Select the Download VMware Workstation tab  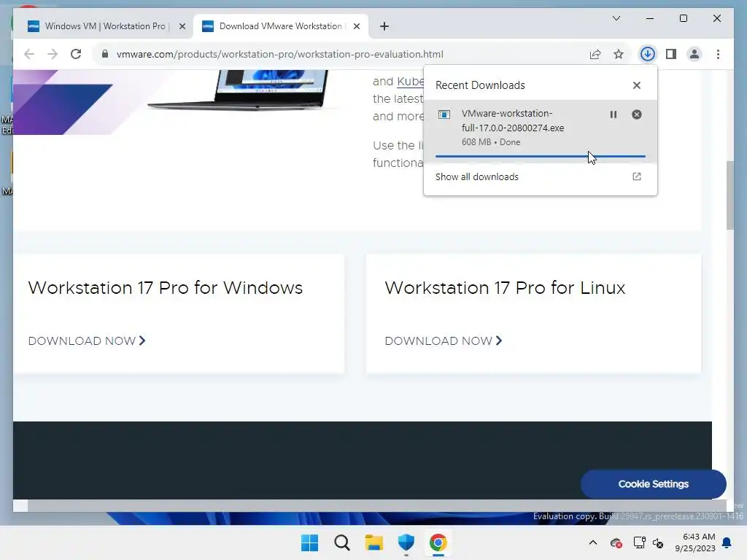(281, 26)
